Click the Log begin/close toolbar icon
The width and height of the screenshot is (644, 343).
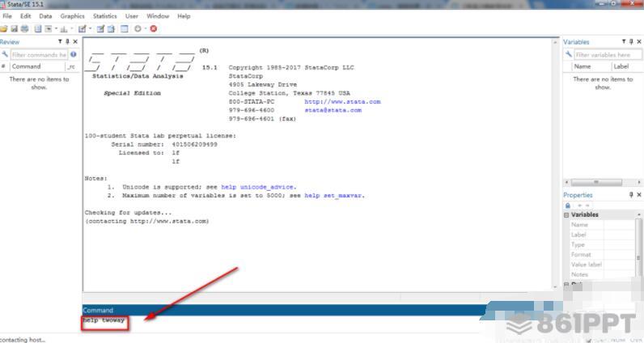click(x=38, y=29)
